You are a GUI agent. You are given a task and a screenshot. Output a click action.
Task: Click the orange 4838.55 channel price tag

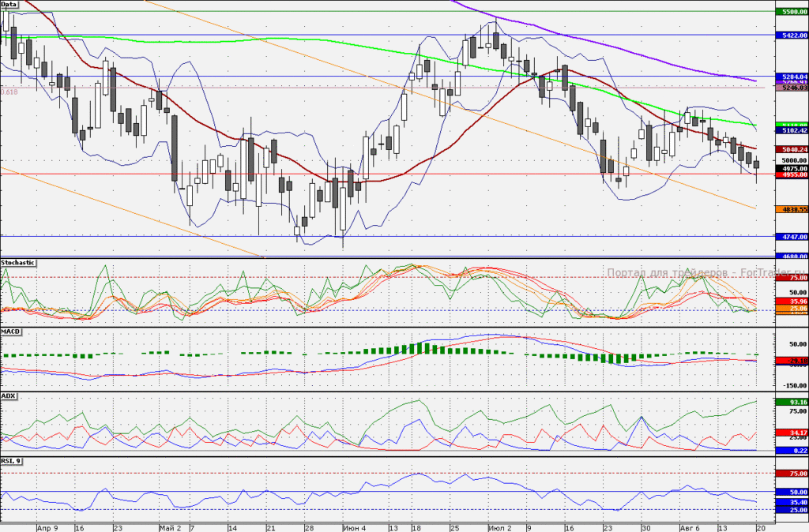tap(792, 209)
